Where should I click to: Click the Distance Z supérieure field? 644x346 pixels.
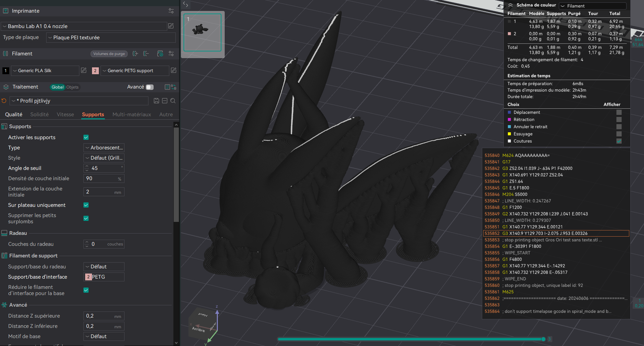click(x=104, y=316)
